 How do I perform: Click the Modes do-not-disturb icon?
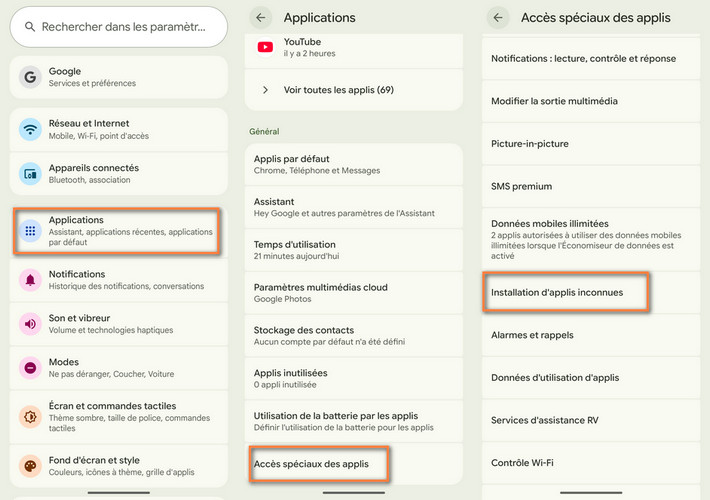(31, 368)
